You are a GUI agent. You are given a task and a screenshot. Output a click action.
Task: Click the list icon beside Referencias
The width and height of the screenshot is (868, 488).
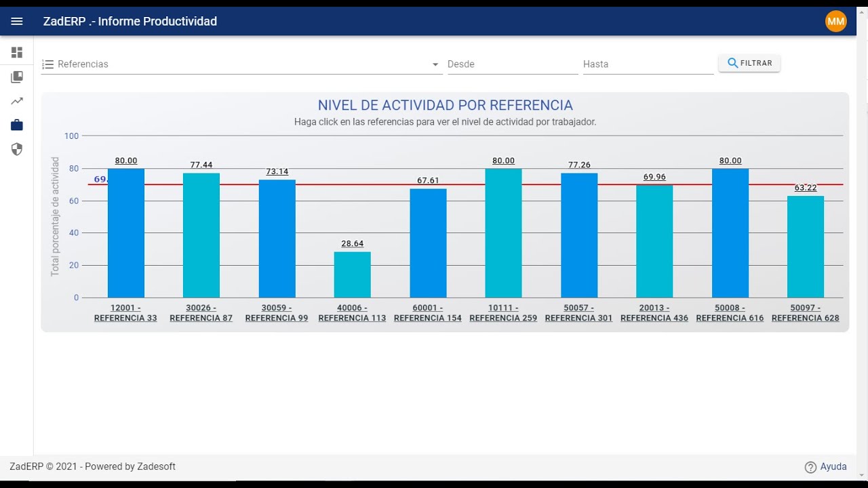(x=47, y=64)
